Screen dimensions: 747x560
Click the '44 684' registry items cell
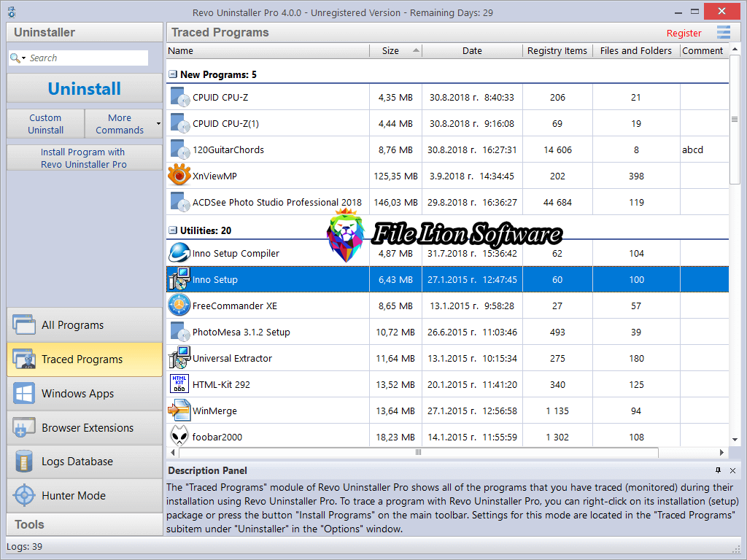(x=557, y=202)
